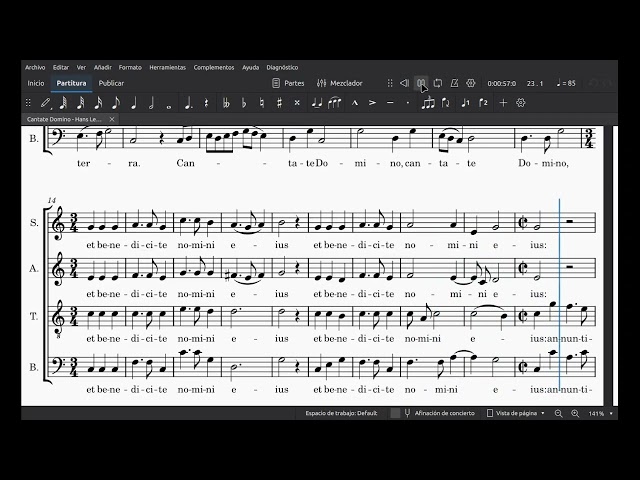The image size is (640, 480).
Task: Open the Ver menu
Action: pyautogui.click(x=82, y=67)
